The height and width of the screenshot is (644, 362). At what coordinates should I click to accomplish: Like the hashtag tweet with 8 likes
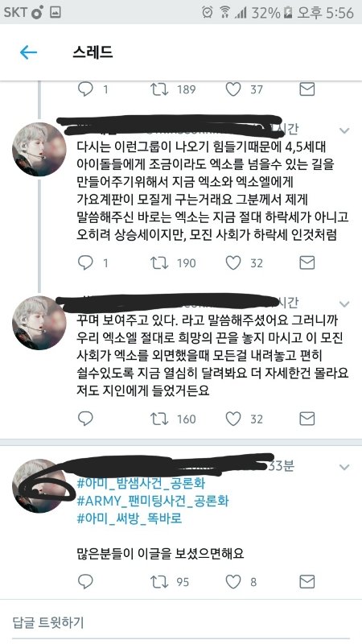click(x=233, y=581)
